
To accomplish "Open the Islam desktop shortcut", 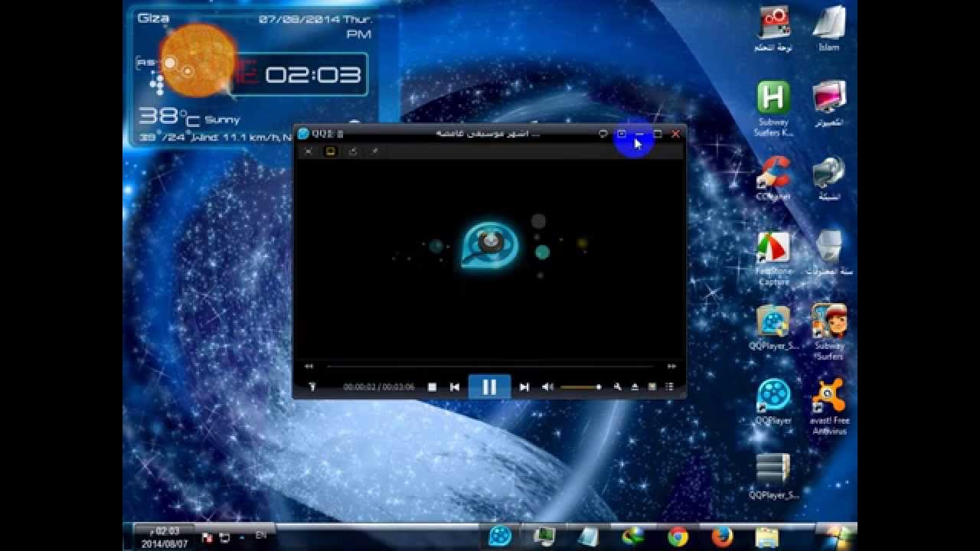I will pyautogui.click(x=828, y=29).
